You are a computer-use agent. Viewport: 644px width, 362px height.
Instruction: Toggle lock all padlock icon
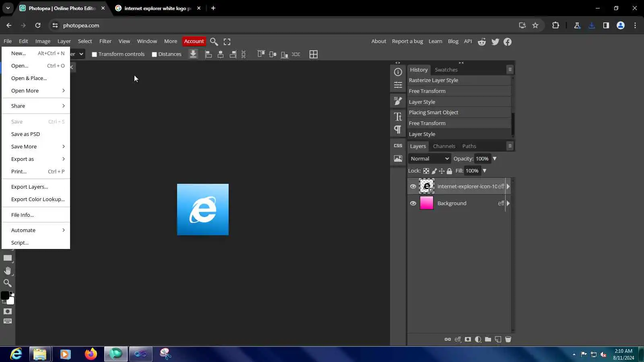pyautogui.click(x=449, y=171)
